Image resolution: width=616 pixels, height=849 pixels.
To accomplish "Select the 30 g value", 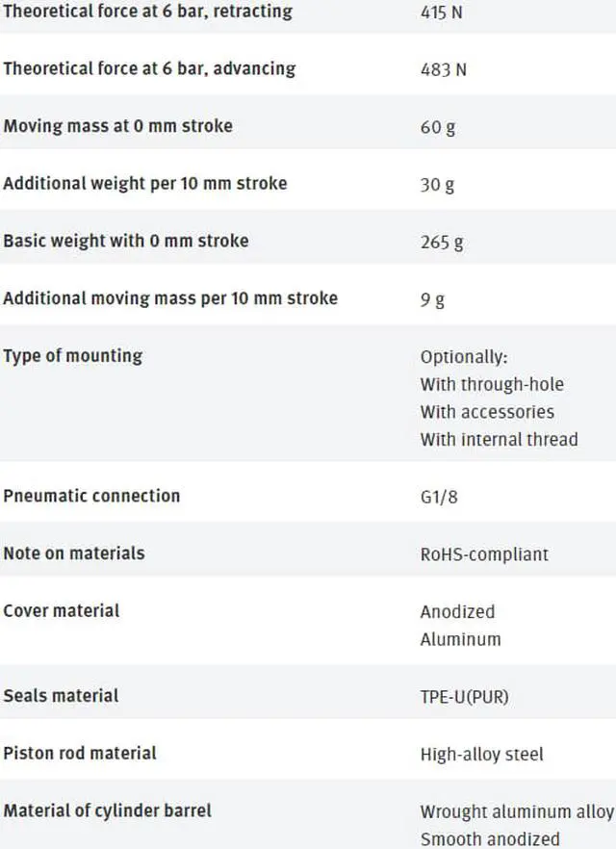I will 437,184.
